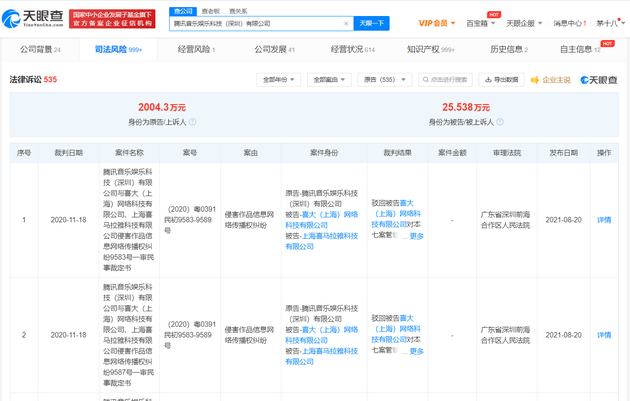Click the 企业主说 icon button
Screen dimensions: 630x401
coord(550,80)
